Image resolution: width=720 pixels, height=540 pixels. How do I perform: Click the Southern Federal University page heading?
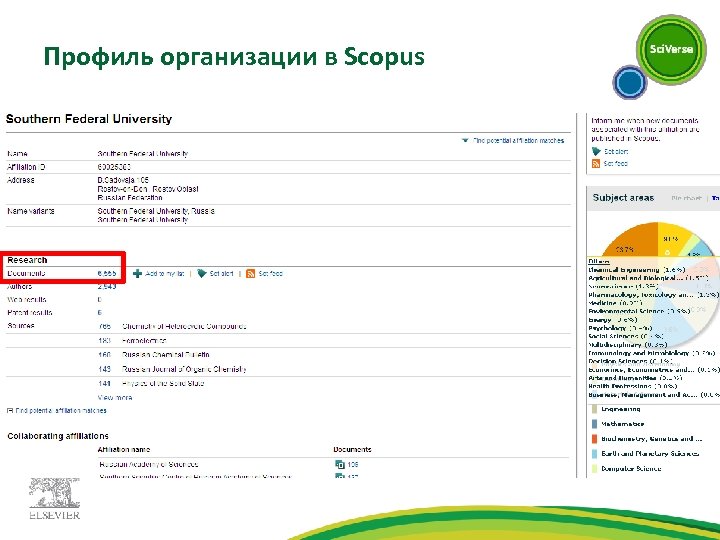pyautogui.click(x=89, y=119)
